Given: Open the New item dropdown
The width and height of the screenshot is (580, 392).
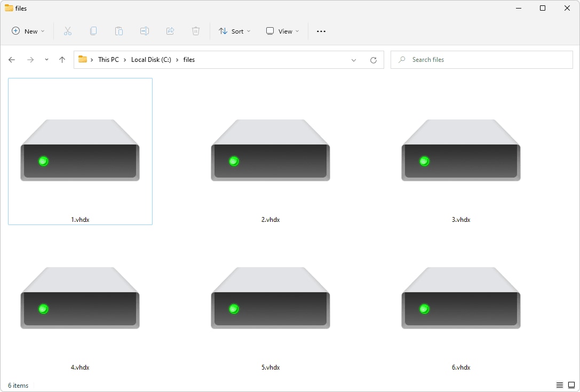Looking at the screenshot, I should (28, 31).
